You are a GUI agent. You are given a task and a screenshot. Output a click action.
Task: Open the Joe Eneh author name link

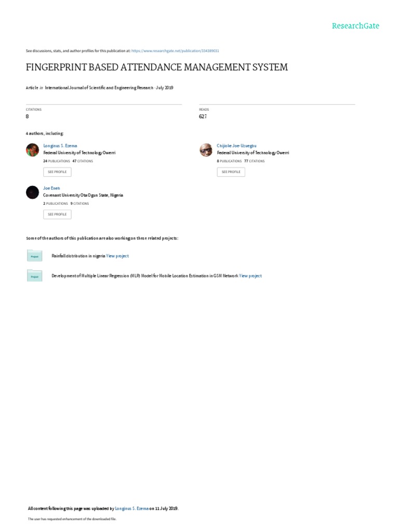(51, 188)
